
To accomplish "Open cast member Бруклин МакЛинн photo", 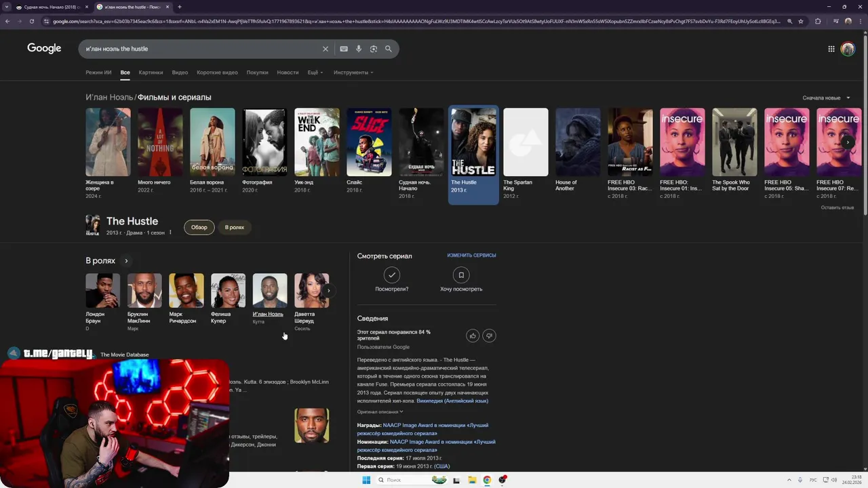I will coord(144,291).
